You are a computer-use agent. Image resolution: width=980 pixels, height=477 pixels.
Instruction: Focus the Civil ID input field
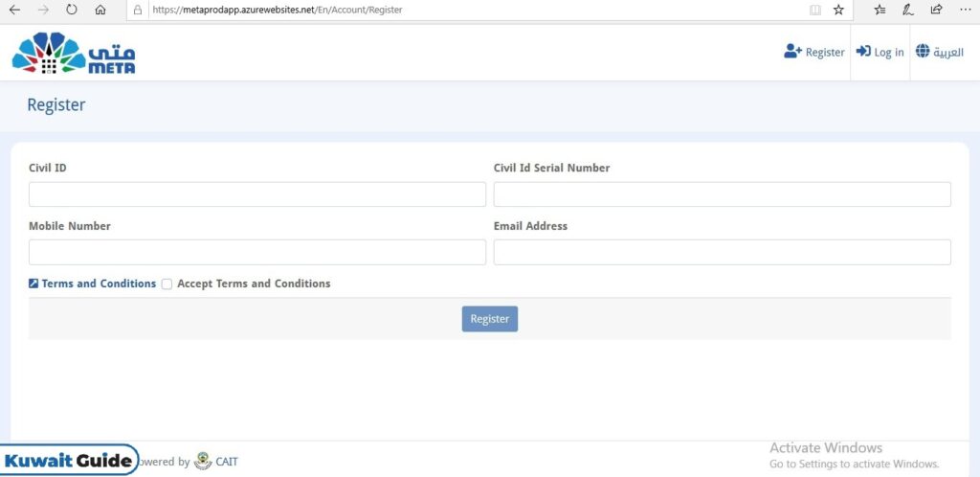(257, 194)
